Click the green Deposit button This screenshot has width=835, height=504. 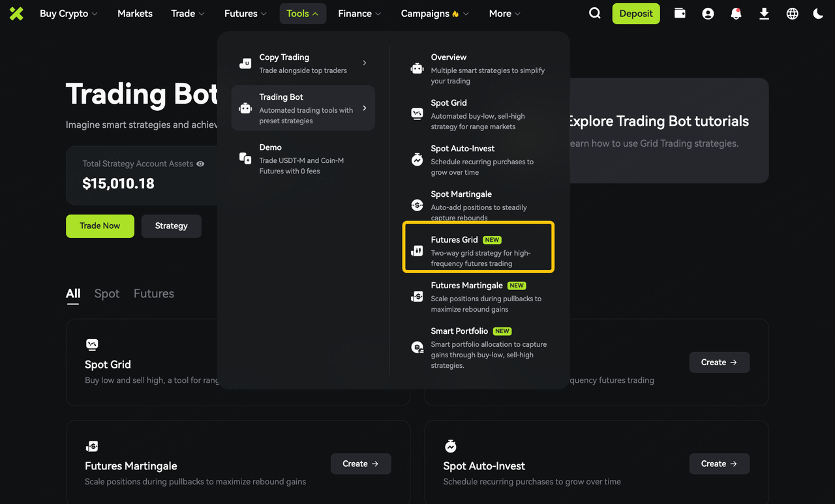click(636, 13)
